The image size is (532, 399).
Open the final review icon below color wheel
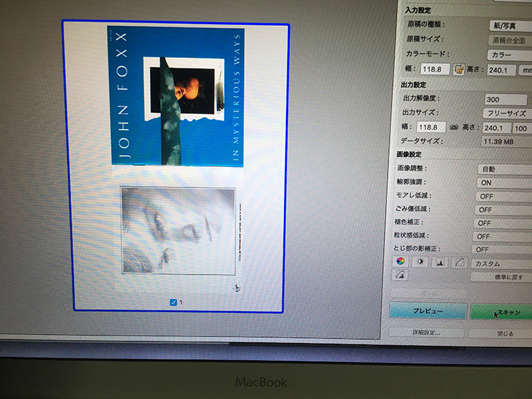(x=400, y=275)
